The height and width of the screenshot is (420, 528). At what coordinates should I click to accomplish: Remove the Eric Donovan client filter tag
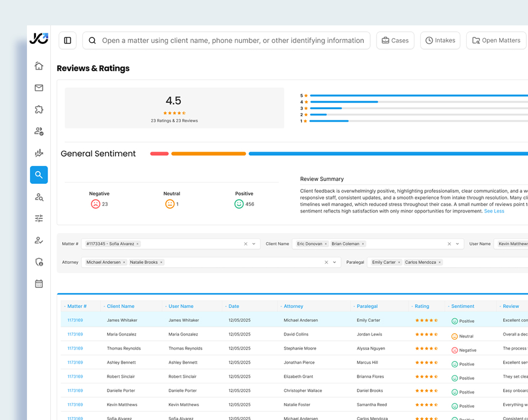click(326, 244)
